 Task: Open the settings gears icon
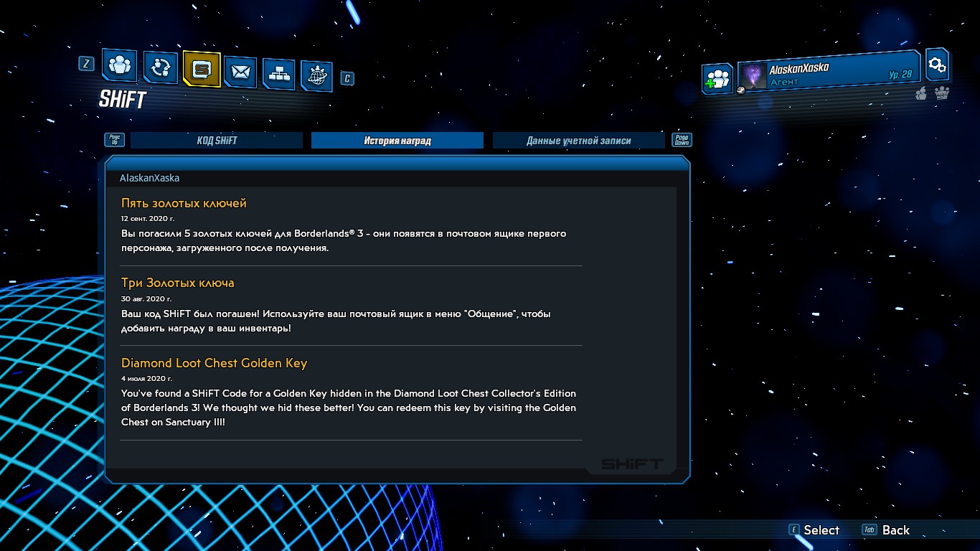937,65
